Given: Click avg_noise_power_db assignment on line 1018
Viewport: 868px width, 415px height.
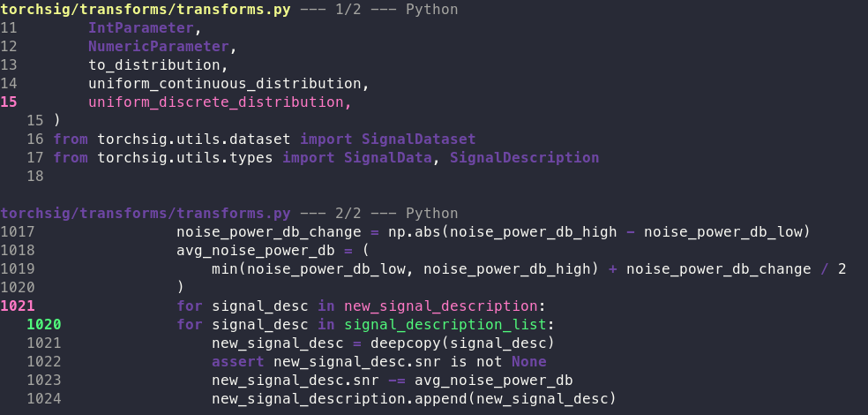Looking at the screenshot, I should (255, 251).
